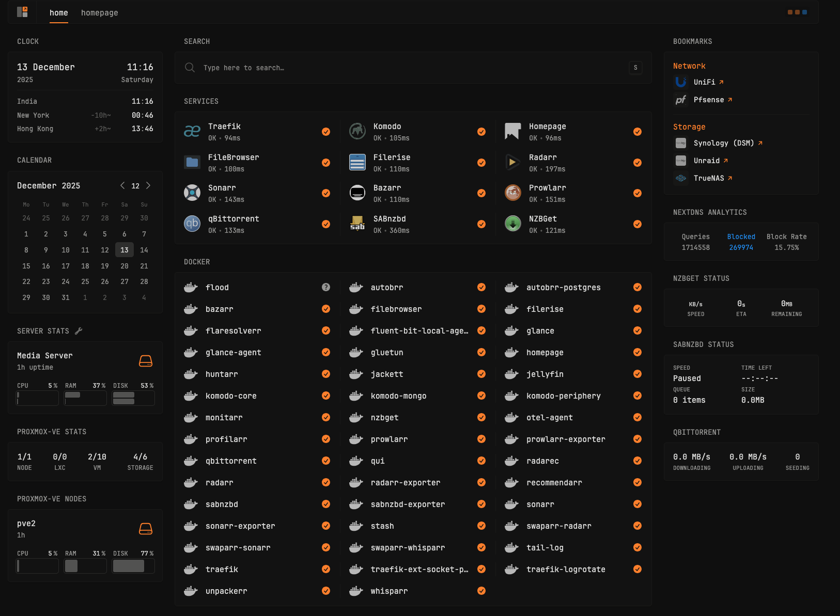Image resolution: width=840 pixels, height=616 pixels.
Task: Click the Unraid bookmark icon
Action: [681, 161]
